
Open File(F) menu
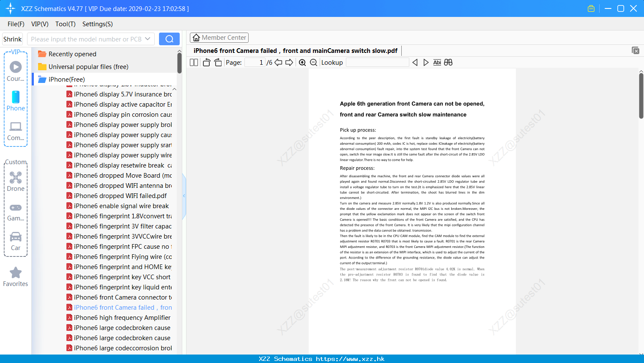pos(16,24)
